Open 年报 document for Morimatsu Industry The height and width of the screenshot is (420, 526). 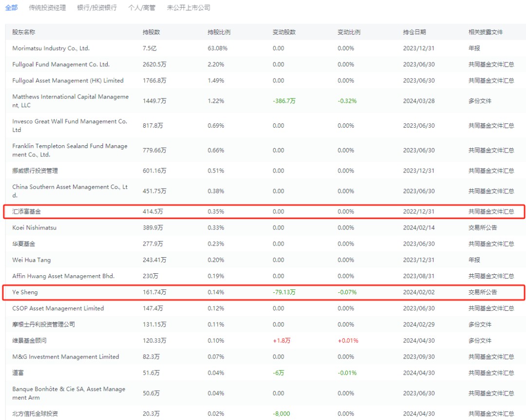click(x=474, y=48)
